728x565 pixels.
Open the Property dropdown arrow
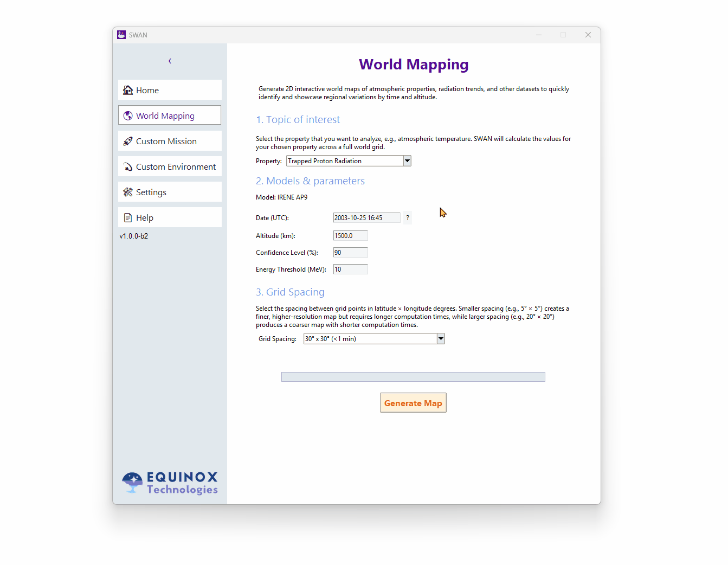pos(407,161)
